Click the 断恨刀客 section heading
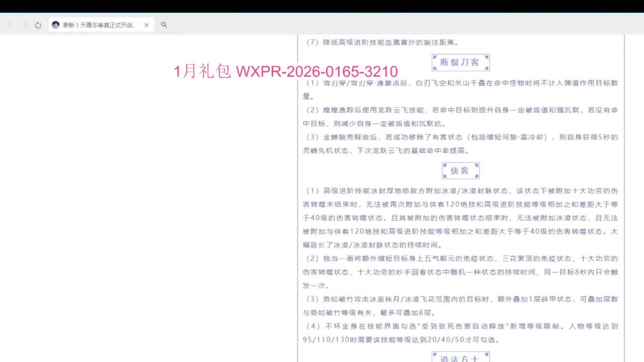Image resolution: width=644 pixels, height=362 pixels. click(x=460, y=62)
